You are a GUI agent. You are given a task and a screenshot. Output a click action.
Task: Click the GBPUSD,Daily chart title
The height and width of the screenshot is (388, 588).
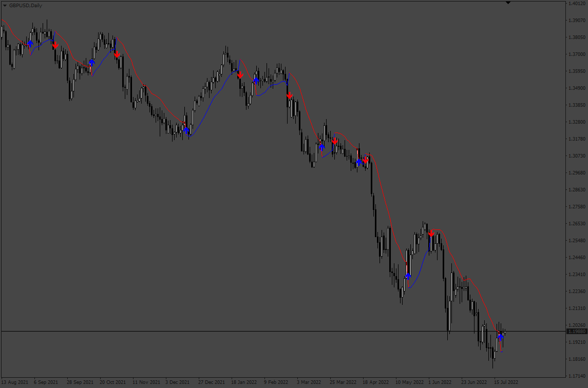coord(26,6)
